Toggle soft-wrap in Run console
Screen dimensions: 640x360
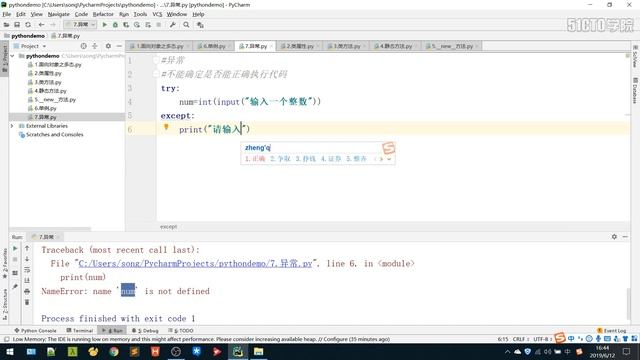point(27,270)
